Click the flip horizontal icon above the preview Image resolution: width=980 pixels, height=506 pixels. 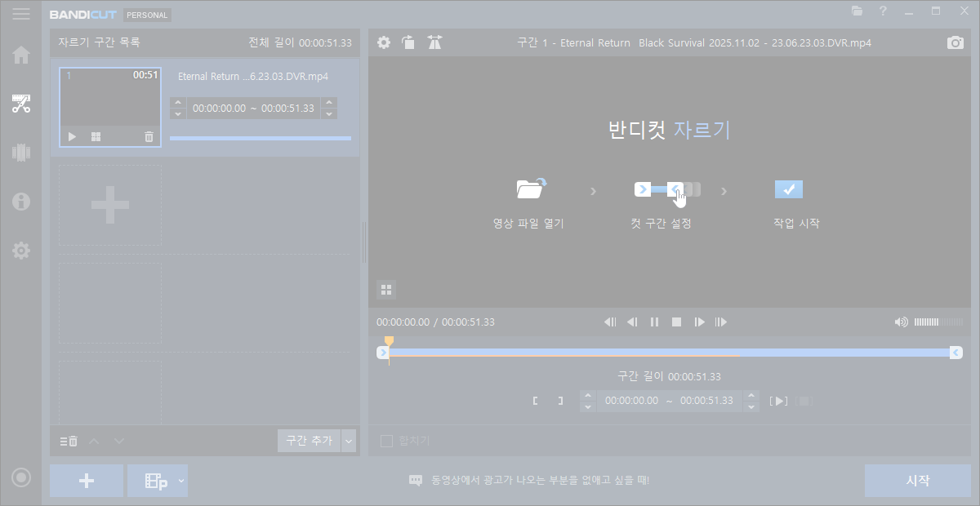tap(434, 42)
